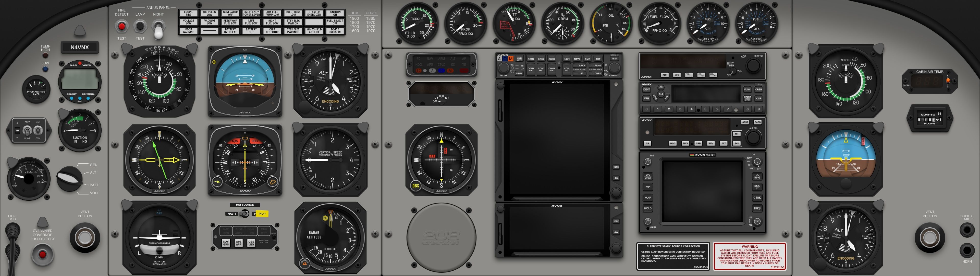Turn the OBS knob on the VOR indicator
This screenshot has width=980, height=276.
415,186
